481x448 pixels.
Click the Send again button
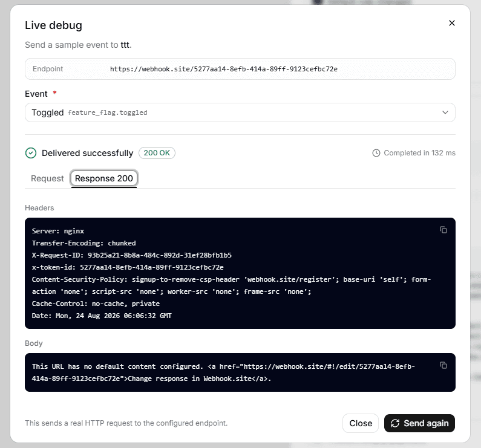click(x=419, y=423)
